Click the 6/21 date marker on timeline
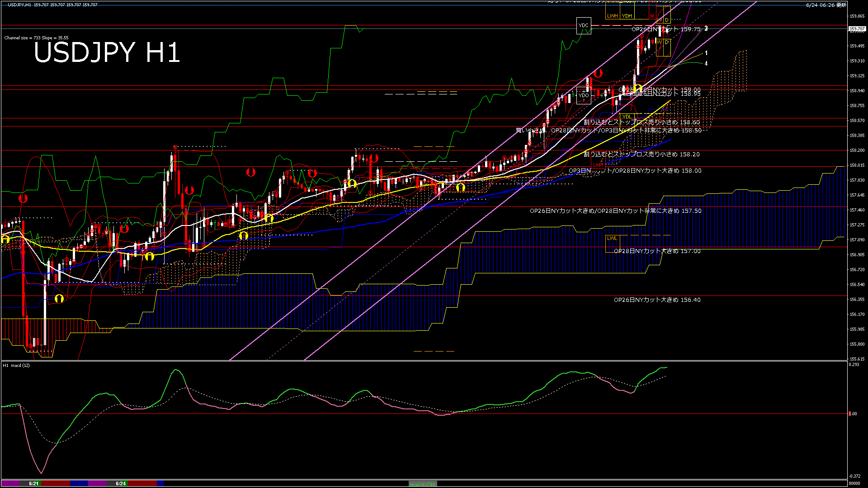This screenshot has height=488, width=868. click(x=33, y=483)
